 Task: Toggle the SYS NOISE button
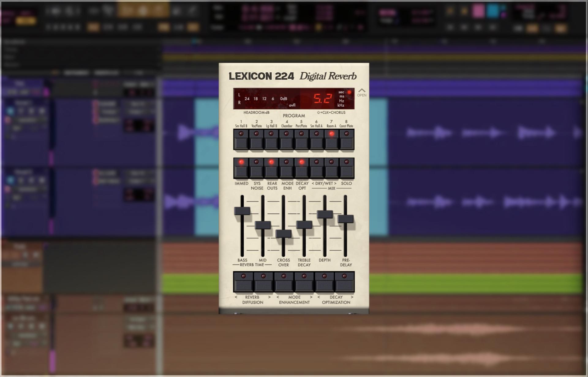coord(256,168)
